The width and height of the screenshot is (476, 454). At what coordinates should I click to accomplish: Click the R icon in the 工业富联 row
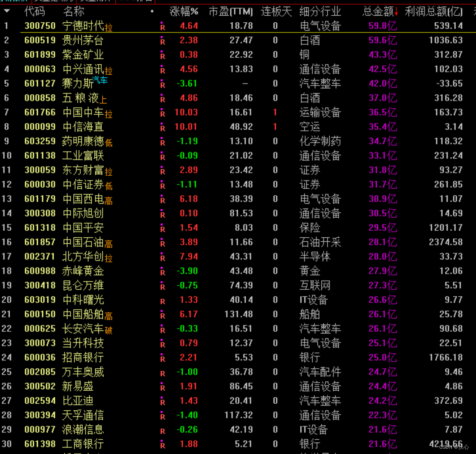click(x=163, y=156)
